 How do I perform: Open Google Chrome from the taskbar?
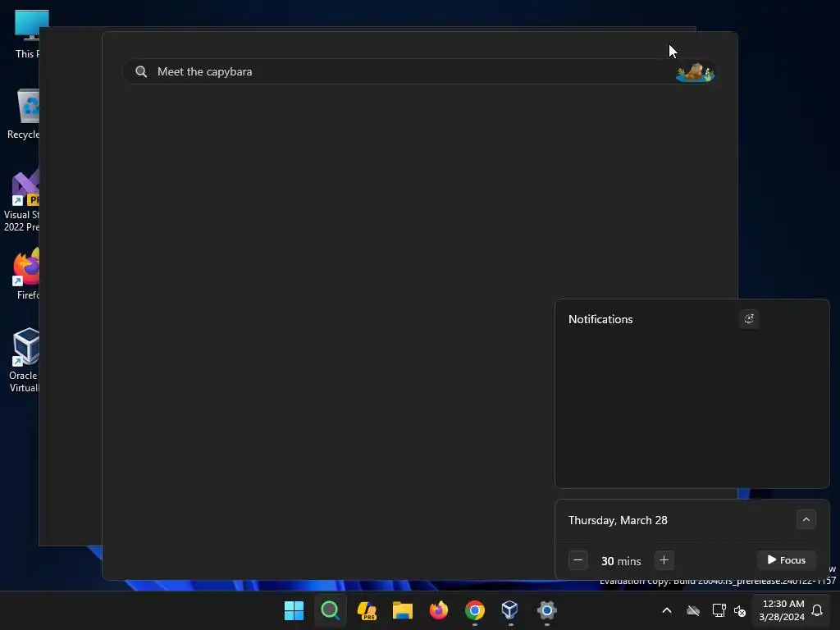coord(475,610)
